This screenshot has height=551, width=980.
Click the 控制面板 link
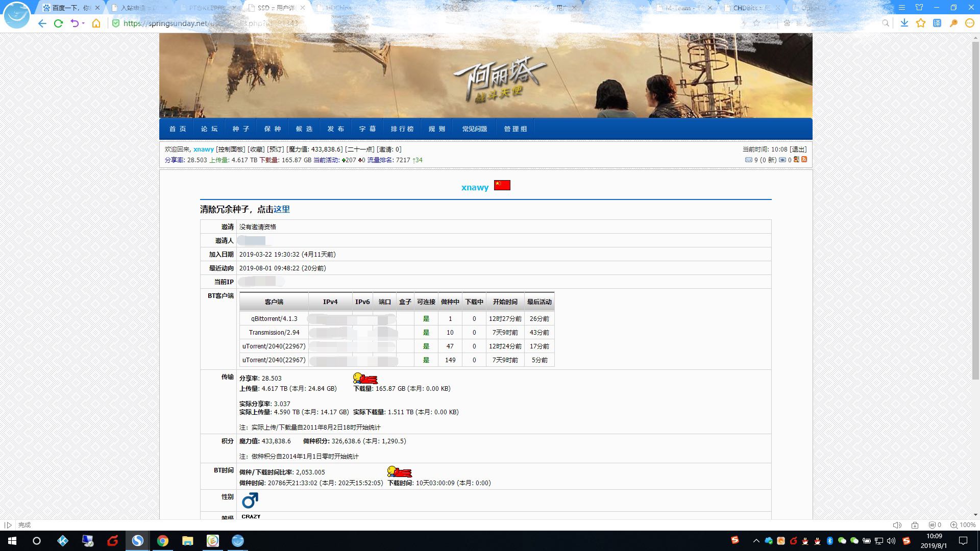230,149
